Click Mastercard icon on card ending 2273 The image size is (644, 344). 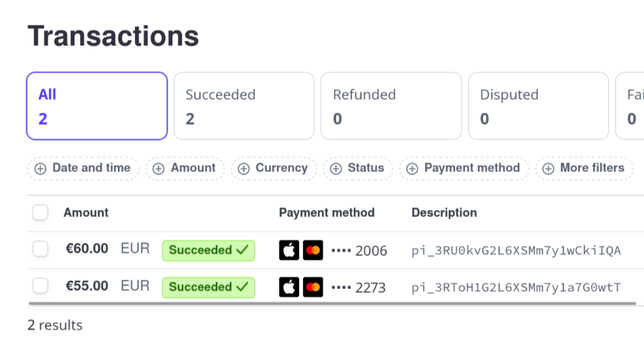313,287
